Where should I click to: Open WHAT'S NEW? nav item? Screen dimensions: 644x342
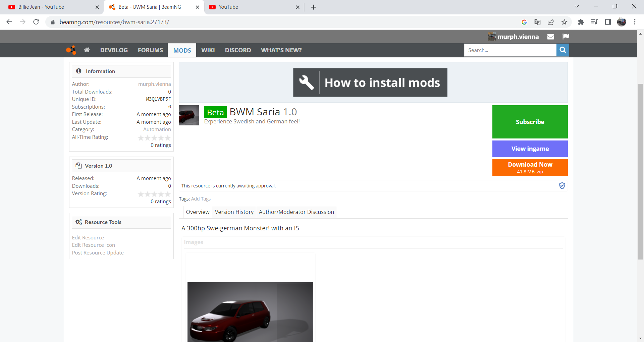[281, 50]
